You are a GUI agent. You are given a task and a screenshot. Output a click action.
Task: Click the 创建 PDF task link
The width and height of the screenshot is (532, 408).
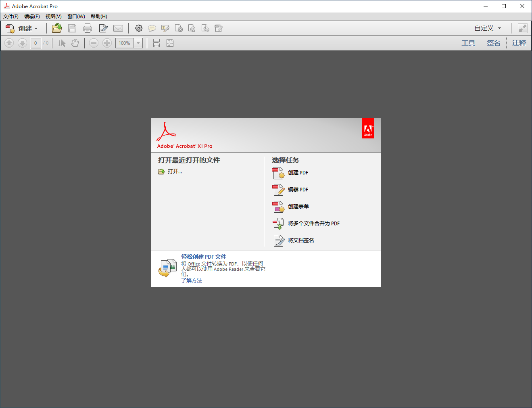tap(298, 173)
